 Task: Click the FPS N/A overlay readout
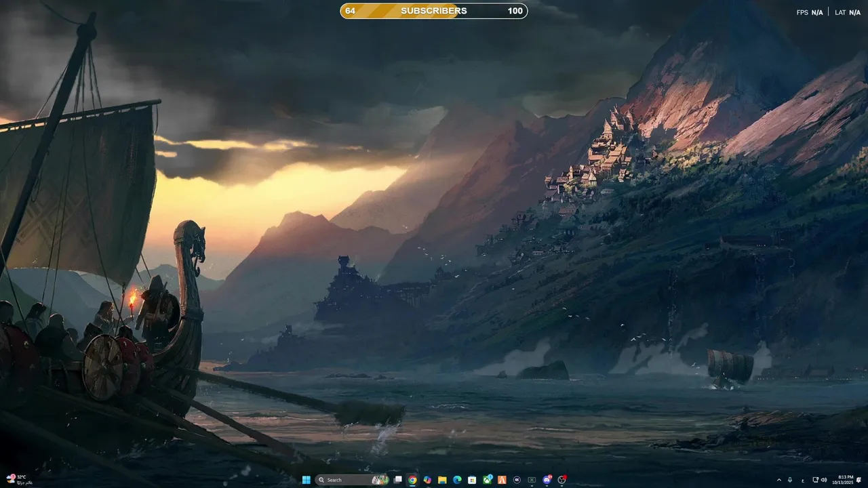point(810,12)
